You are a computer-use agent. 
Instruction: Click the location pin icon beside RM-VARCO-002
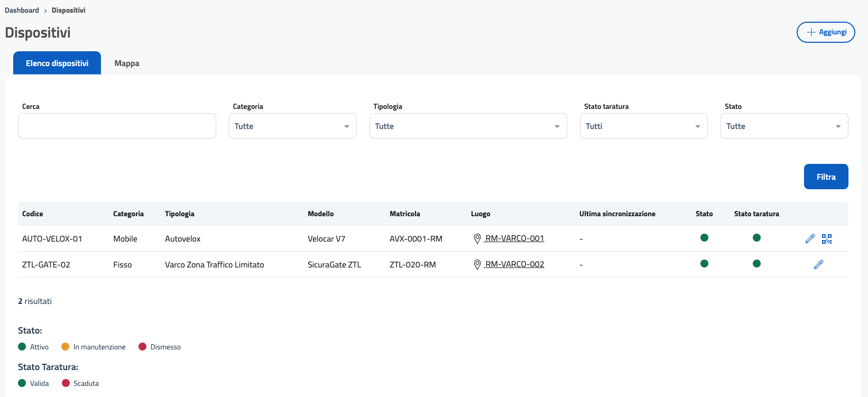point(477,265)
